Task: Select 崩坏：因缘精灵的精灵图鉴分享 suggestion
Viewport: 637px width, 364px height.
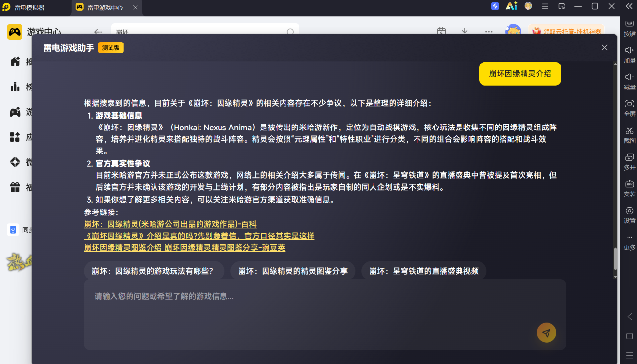Action: click(x=293, y=271)
